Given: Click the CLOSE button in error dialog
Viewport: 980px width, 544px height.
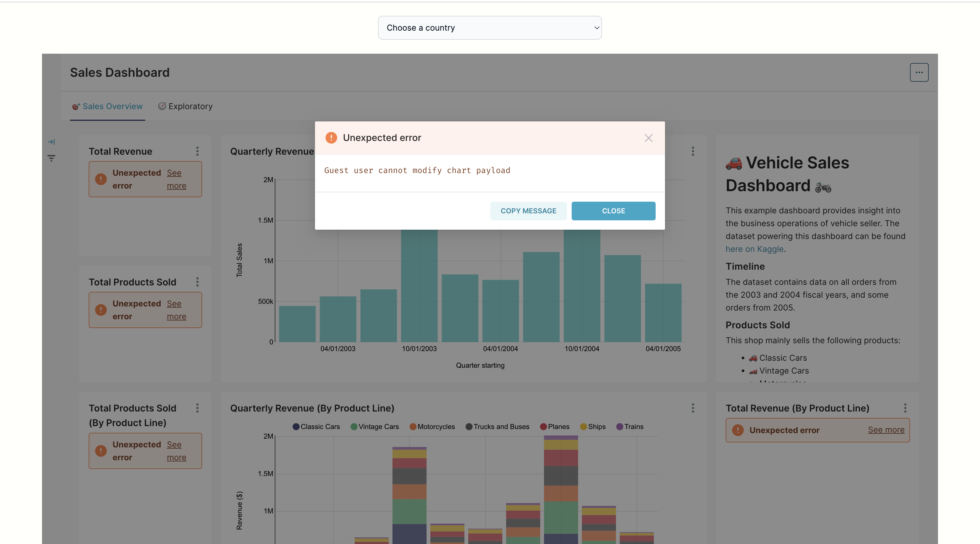Looking at the screenshot, I should 613,211.
